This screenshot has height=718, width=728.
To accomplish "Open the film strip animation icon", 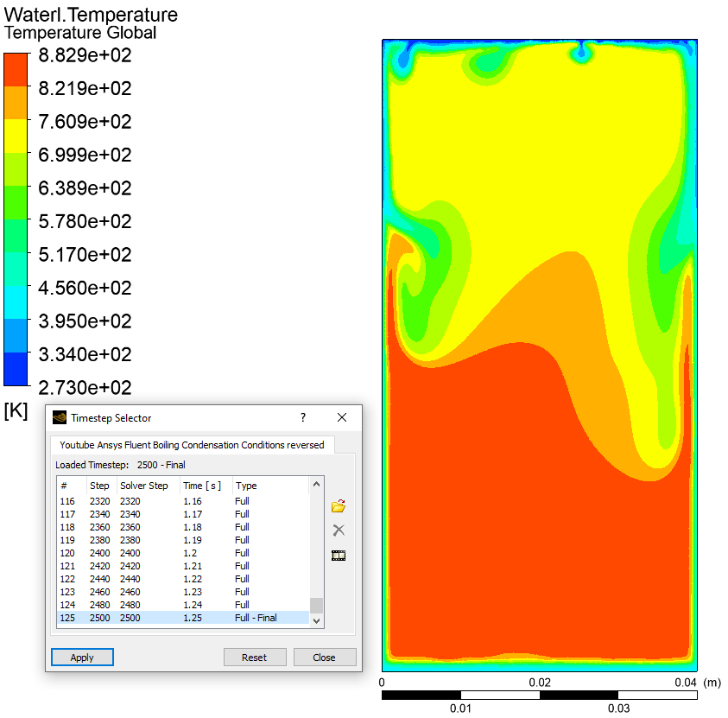I will point(339,556).
